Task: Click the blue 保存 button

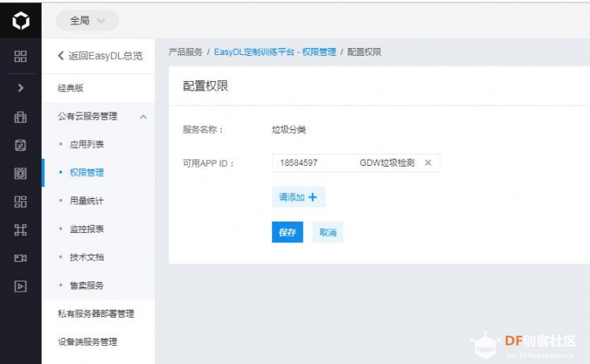Action: click(x=287, y=233)
